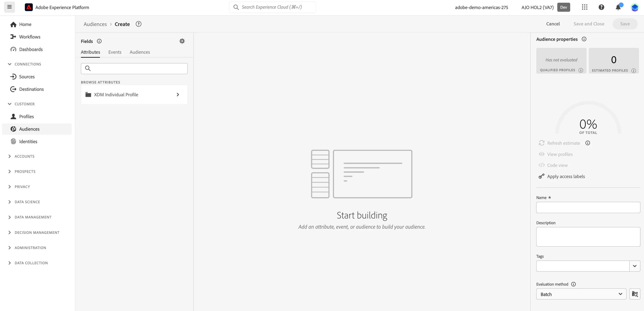Click the Cancel button

coord(553,24)
